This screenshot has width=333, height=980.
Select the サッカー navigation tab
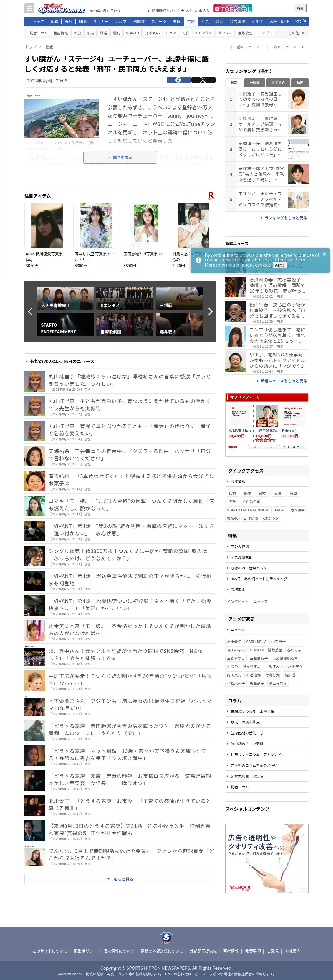point(101,22)
